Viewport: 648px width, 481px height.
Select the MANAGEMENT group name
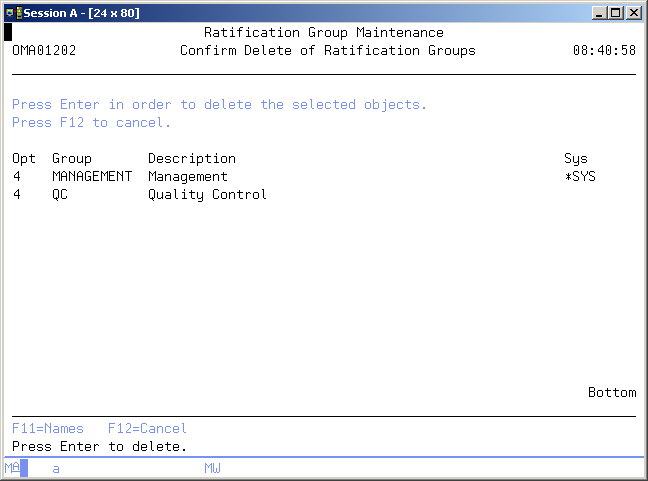[91, 177]
